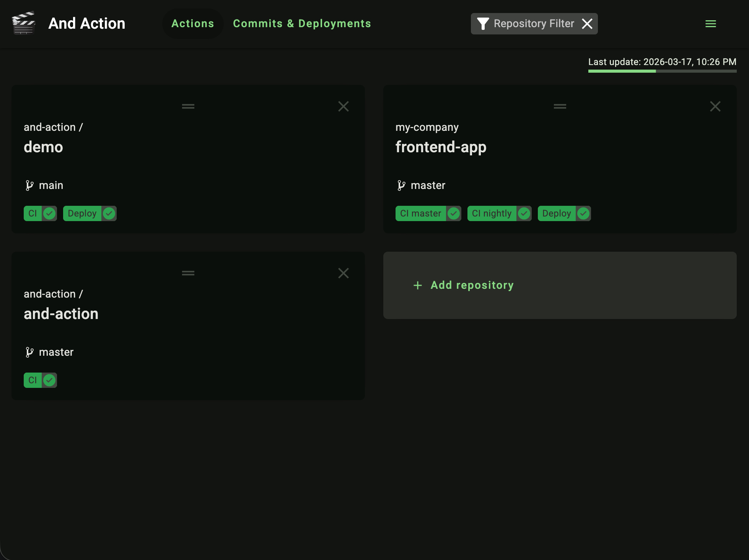Screen dimensions: 749x560
Task: Grab the drag handle on demo card
Action: coord(188,106)
